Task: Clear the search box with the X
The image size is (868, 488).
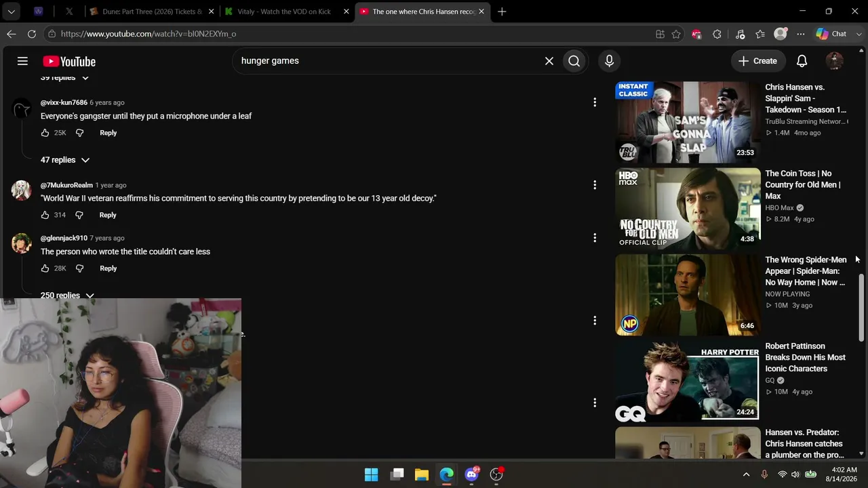Action: tap(549, 61)
